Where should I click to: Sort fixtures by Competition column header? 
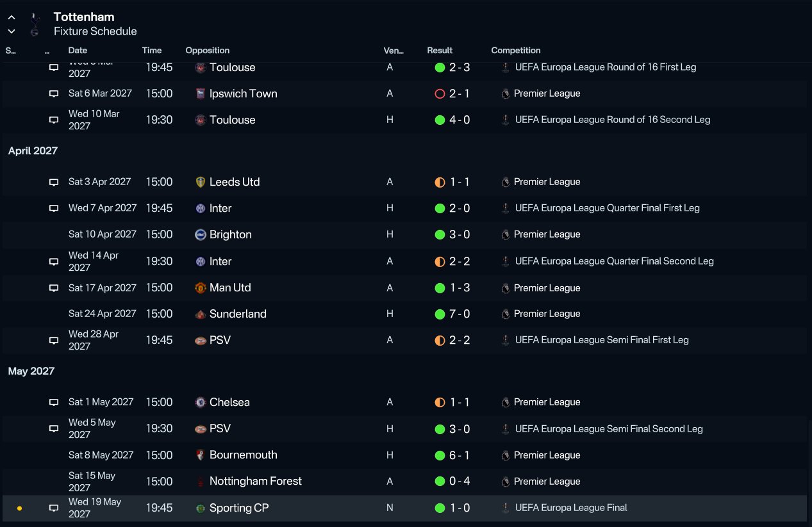(516, 51)
